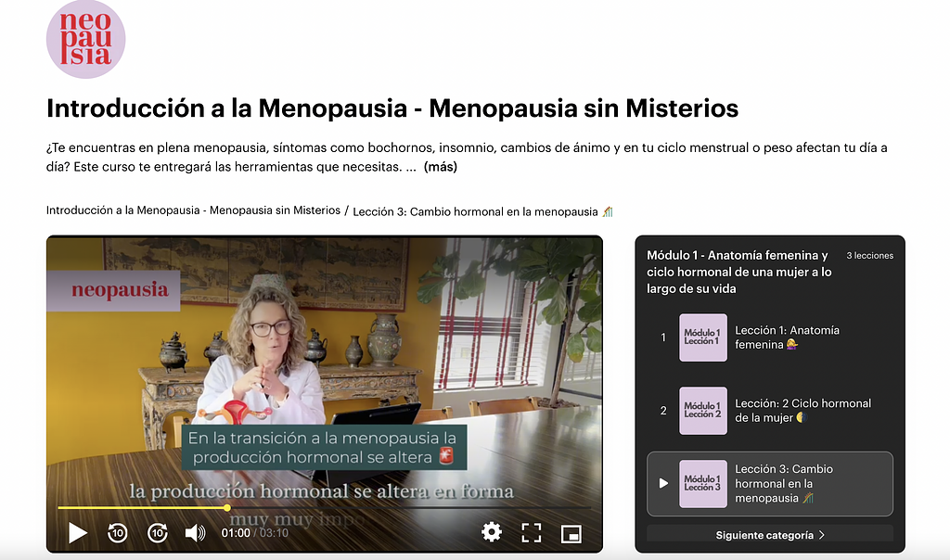
Task: Expand the Módulo 1 category header
Action: pyautogui.click(x=738, y=272)
